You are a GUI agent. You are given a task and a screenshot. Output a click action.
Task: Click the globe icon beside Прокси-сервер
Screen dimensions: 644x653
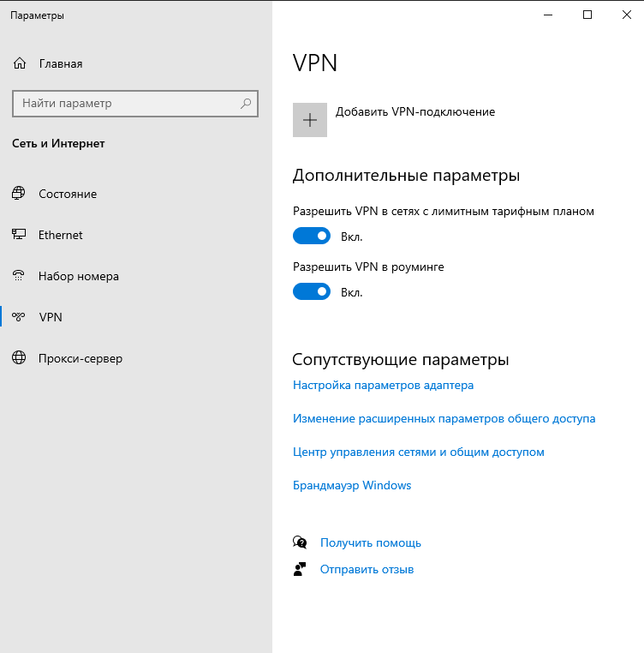(20, 358)
